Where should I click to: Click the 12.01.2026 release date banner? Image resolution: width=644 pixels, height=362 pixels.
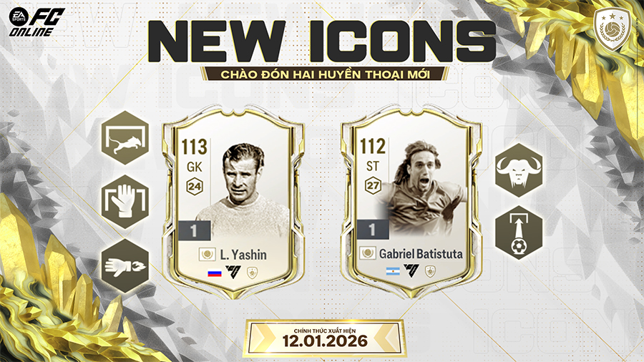coord(324,339)
